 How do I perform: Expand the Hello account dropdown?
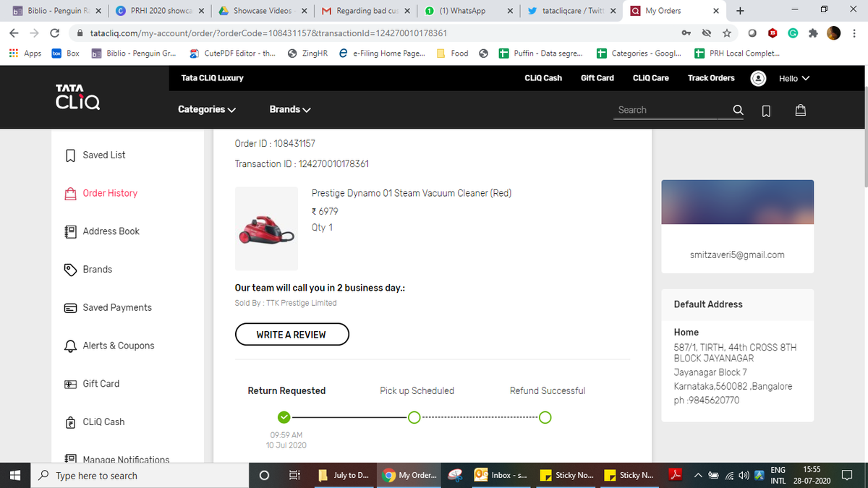click(794, 78)
